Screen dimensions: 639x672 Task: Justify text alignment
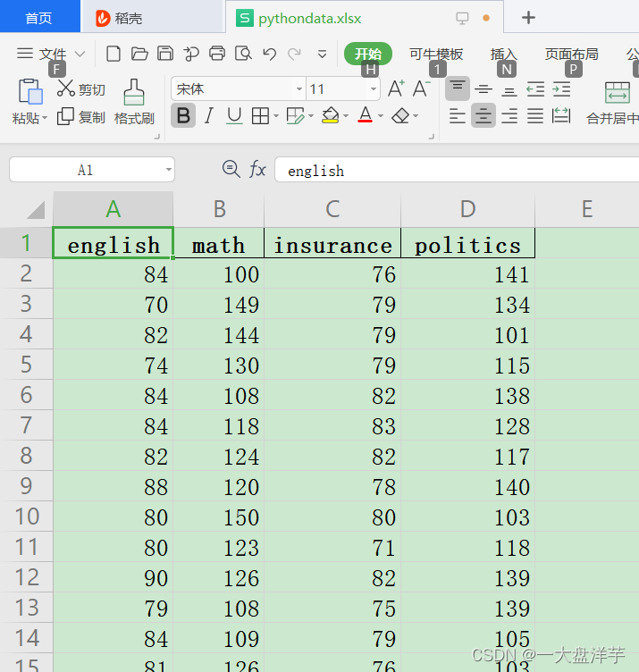(535, 115)
